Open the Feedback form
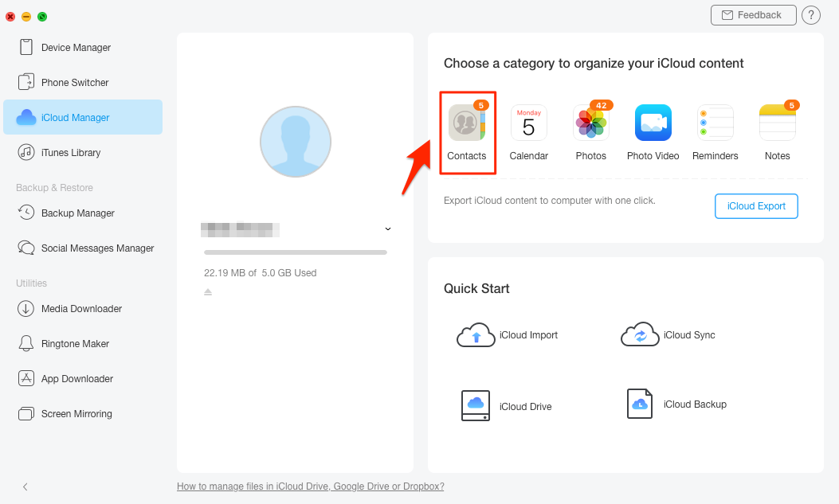This screenshot has height=504, width=839. 753,14
